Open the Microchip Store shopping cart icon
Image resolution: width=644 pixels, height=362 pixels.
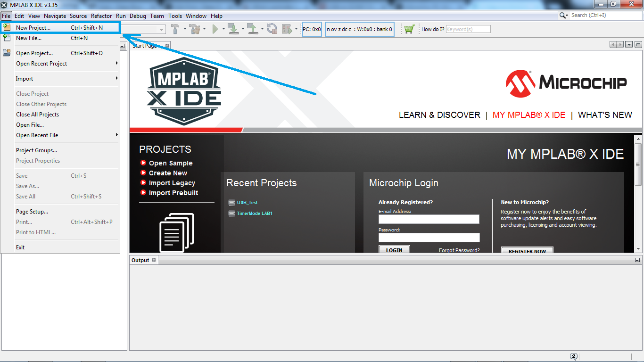(409, 28)
